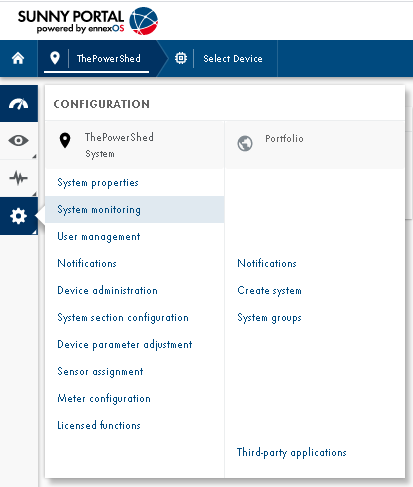The height and width of the screenshot is (487, 413).
Task: Click the device chip icon before Select Device
Action: (181, 58)
